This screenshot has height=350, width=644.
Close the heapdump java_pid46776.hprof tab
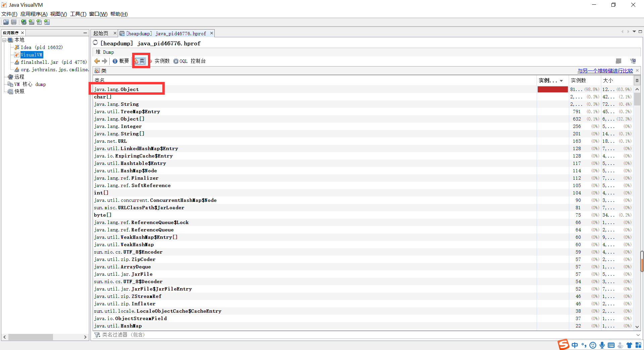click(212, 33)
